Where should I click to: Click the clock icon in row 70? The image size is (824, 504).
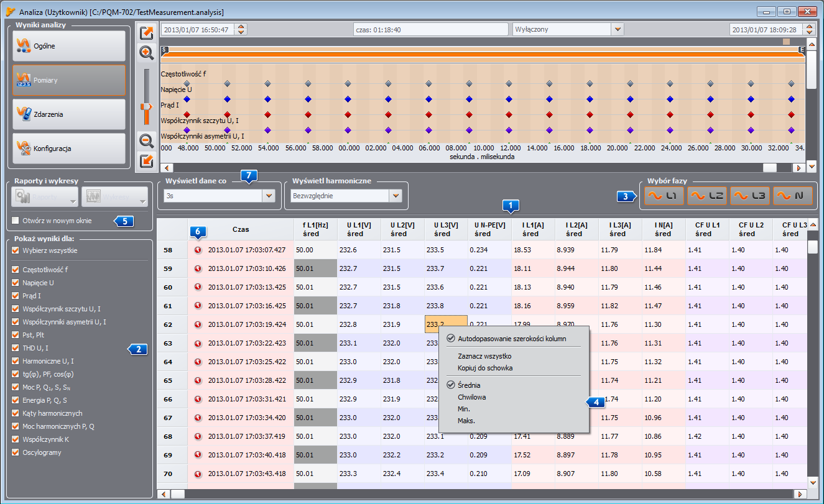tap(198, 474)
